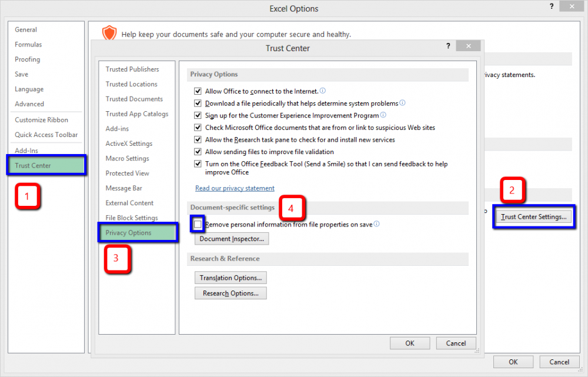Click info icon beside Customer Experience Improvement Program

pos(383,115)
